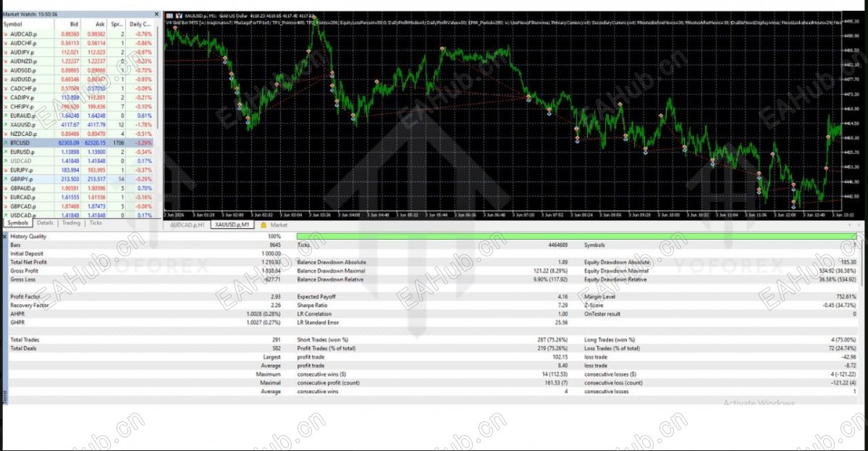Click the LR Standard Error label
The width and height of the screenshot is (868, 451).
pyautogui.click(x=319, y=323)
